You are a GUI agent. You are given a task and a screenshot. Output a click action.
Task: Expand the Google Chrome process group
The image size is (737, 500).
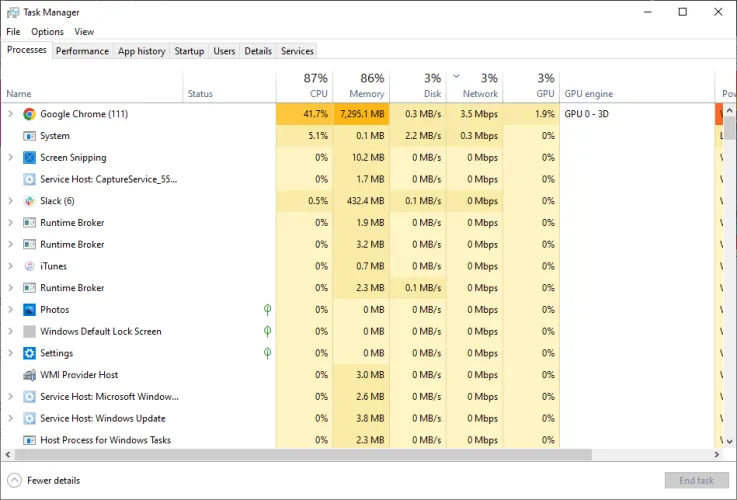coord(10,114)
